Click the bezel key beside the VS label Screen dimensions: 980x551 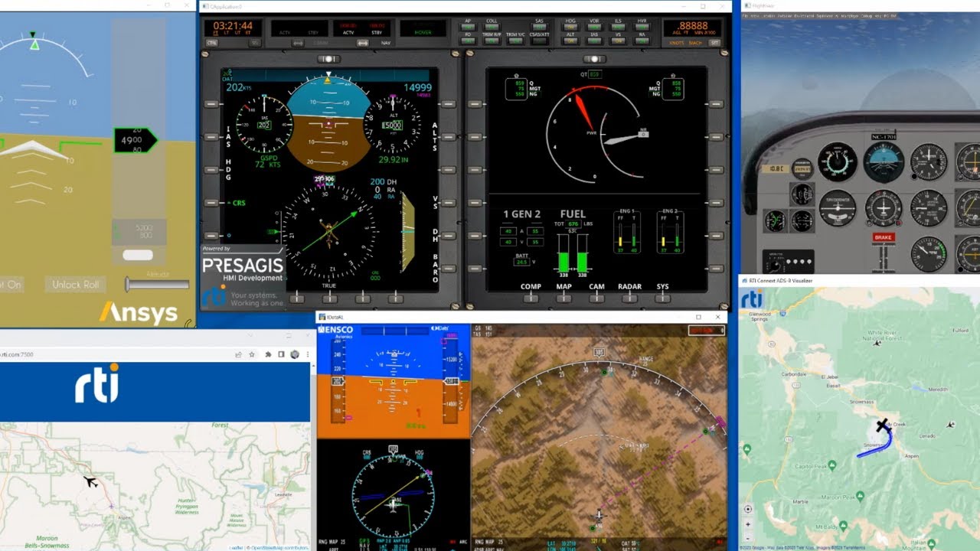[x=449, y=203]
